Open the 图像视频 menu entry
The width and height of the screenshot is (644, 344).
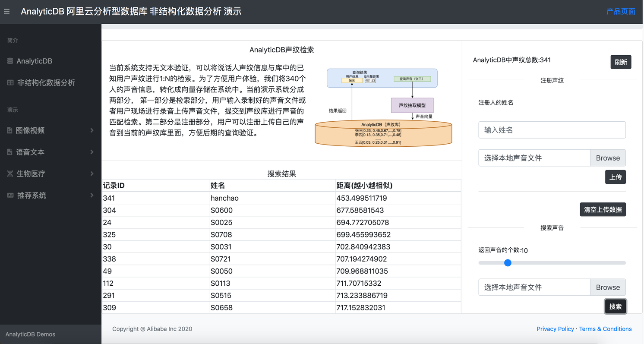51,130
